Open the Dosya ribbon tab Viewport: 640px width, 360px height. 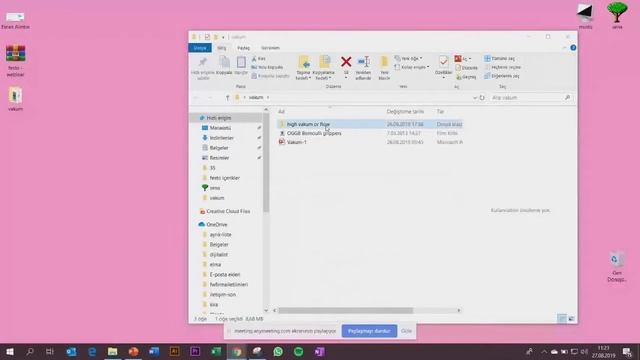(x=200, y=48)
